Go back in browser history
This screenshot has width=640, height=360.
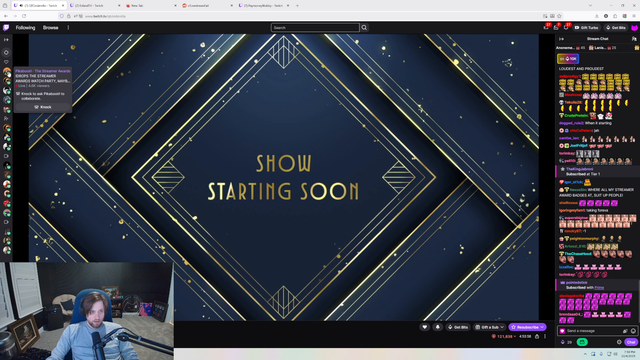(x=6, y=16)
